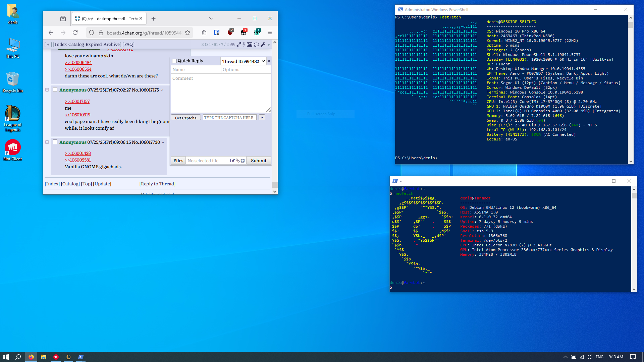Open Index in 4chan header navigation
The width and height of the screenshot is (644, 362).
coord(61,44)
